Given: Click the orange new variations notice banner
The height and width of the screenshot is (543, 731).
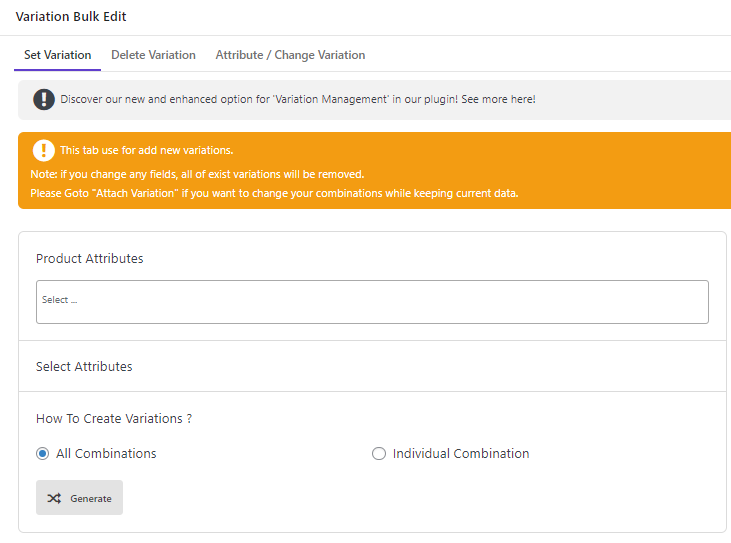Looking at the screenshot, I should (374, 171).
